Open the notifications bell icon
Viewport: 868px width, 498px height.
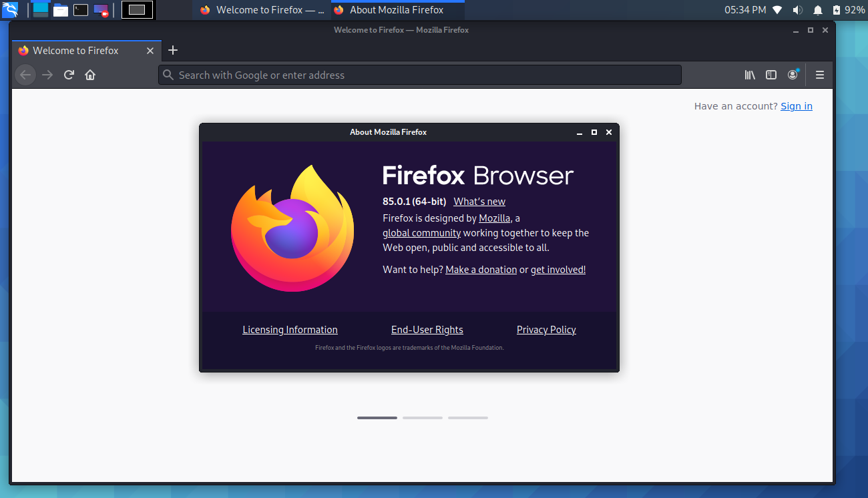[818, 10]
